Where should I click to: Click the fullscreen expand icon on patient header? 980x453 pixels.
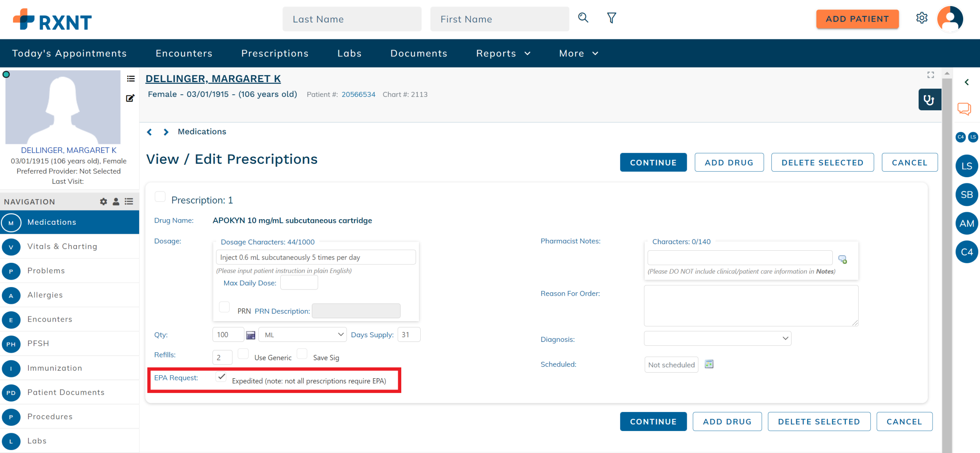click(x=931, y=74)
